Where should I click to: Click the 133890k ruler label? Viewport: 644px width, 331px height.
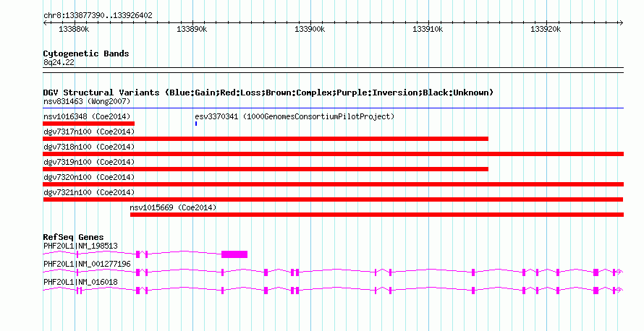(192, 29)
